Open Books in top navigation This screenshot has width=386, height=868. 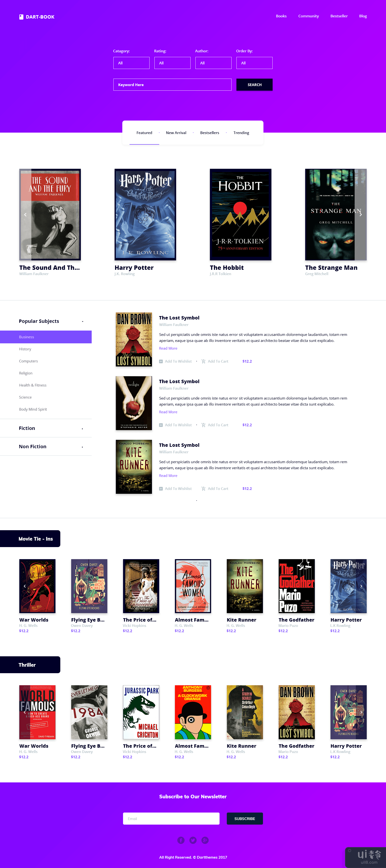(x=281, y=16)
